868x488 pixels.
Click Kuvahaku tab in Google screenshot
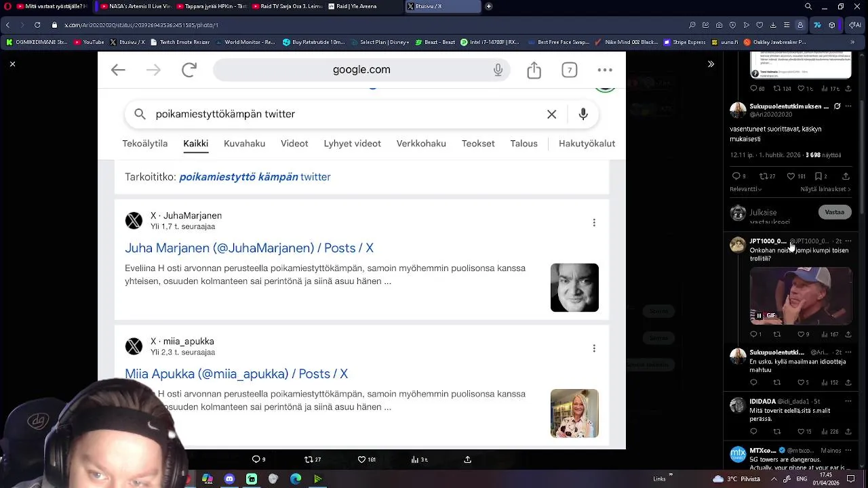tap(244, 144)
